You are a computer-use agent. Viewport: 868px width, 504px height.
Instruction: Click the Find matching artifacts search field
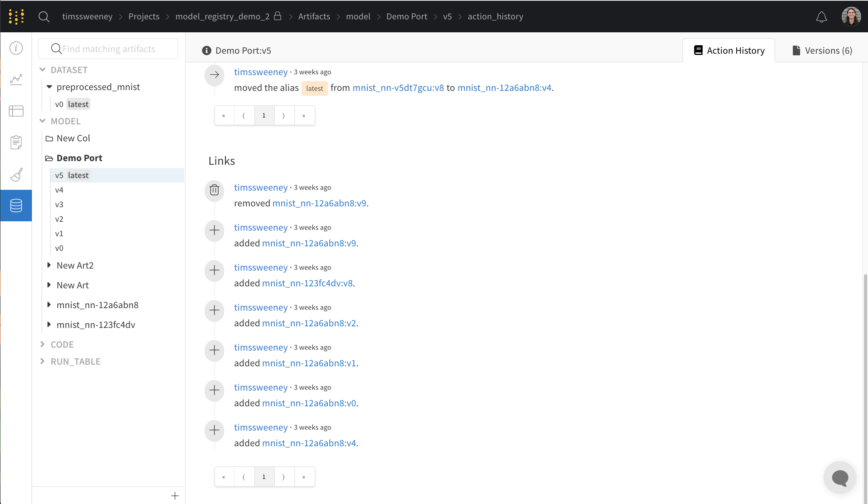point(108,49)
